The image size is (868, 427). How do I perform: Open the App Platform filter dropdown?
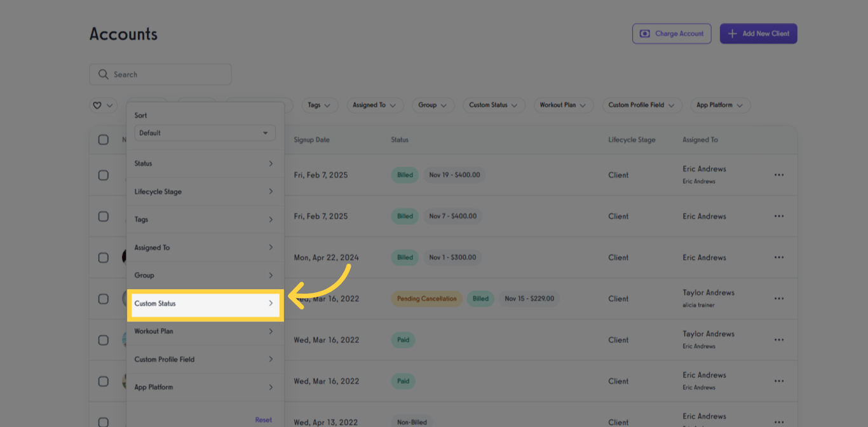720,105
